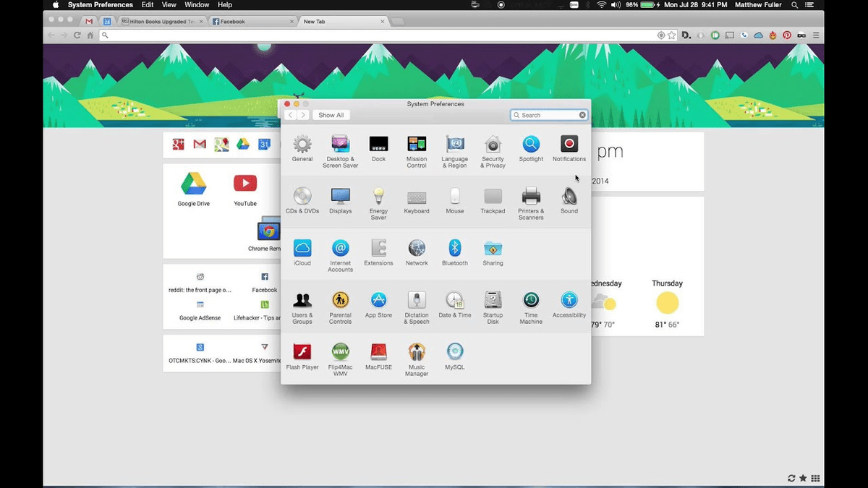Open the Dock preference pane
The image size is (868, 488).
pos(378,144)
